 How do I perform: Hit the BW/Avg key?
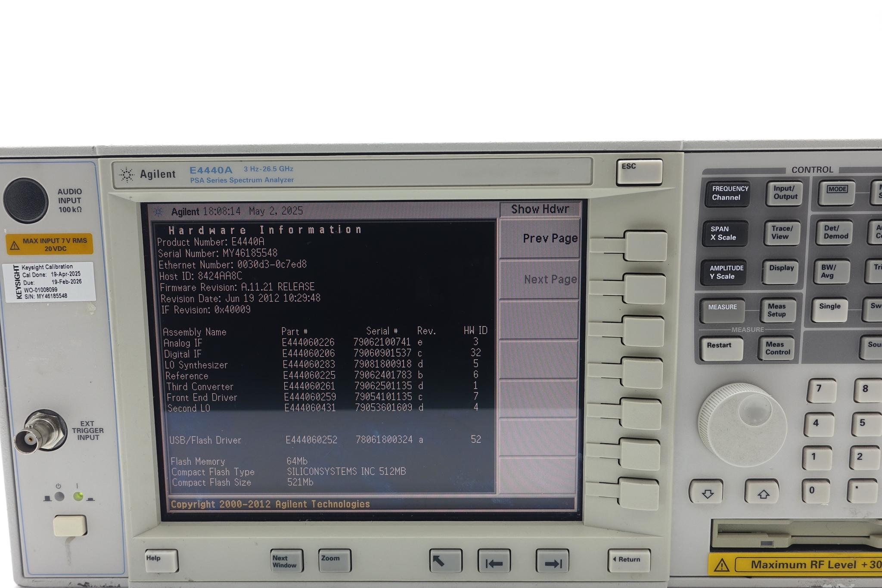tap(832, 271)
